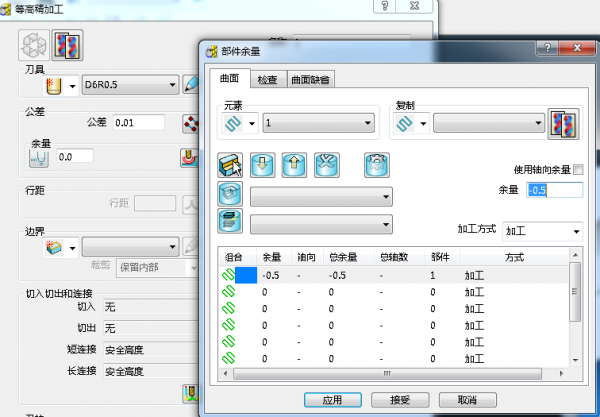Click the 长连接 field showing 安全高度
The height and width of the screenshot is (417, 600).
click(x=151, y=371)
